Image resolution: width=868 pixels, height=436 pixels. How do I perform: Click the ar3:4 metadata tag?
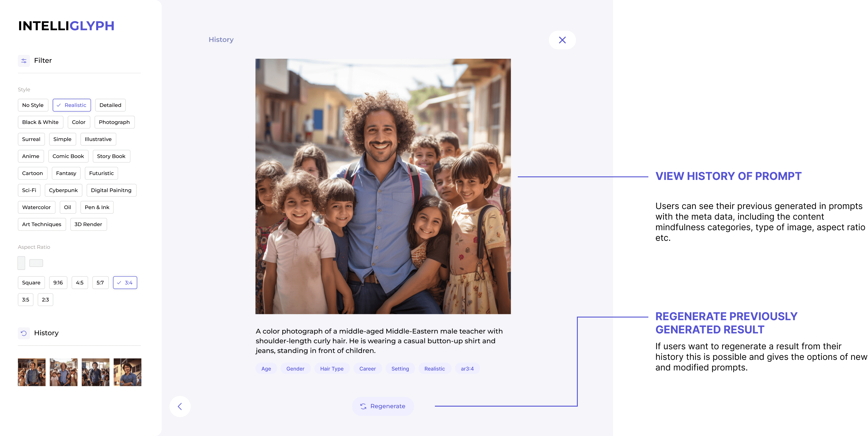tap(467, 369)
